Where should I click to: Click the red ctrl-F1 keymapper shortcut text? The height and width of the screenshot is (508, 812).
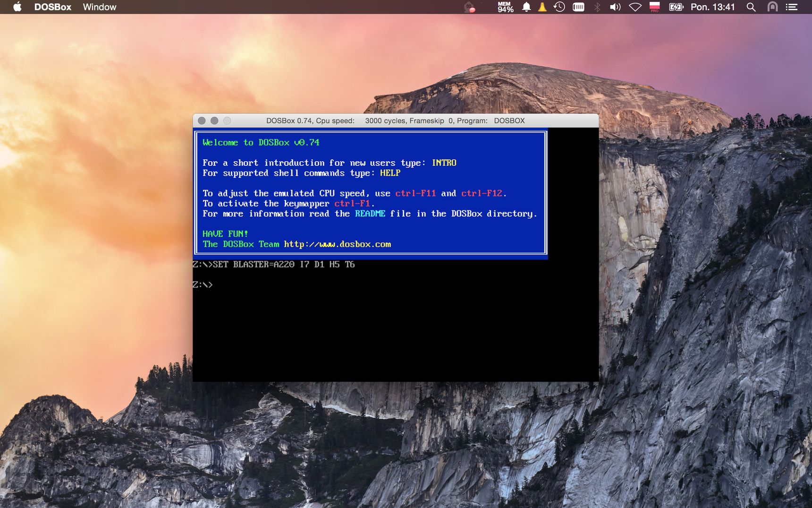pos(352,204)
